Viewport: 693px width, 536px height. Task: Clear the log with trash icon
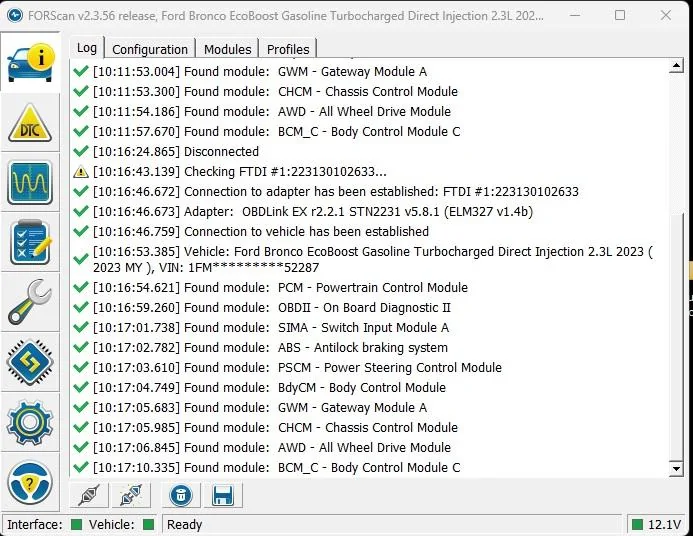pyautogui.click(x=181, y=495)
